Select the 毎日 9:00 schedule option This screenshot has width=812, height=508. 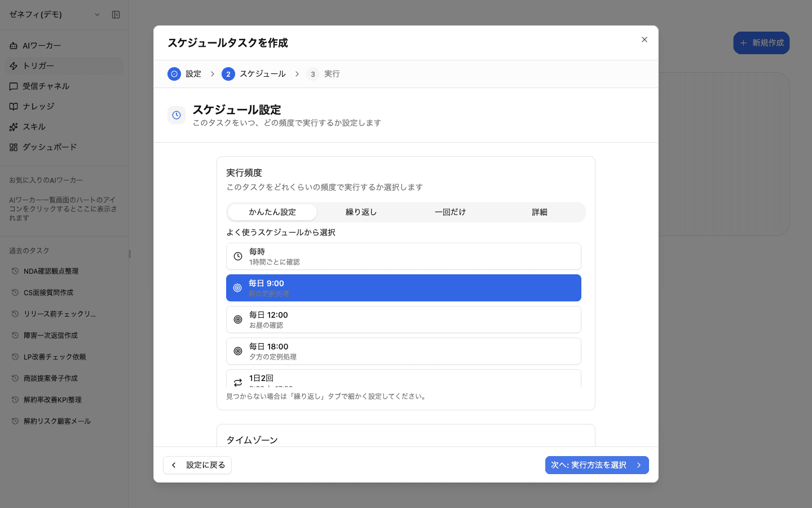[x=404, y=288]
